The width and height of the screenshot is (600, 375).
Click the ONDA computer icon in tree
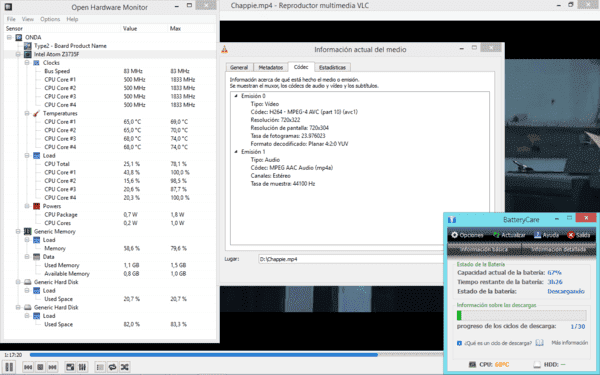pyautogui.click(x=19, y=37)
